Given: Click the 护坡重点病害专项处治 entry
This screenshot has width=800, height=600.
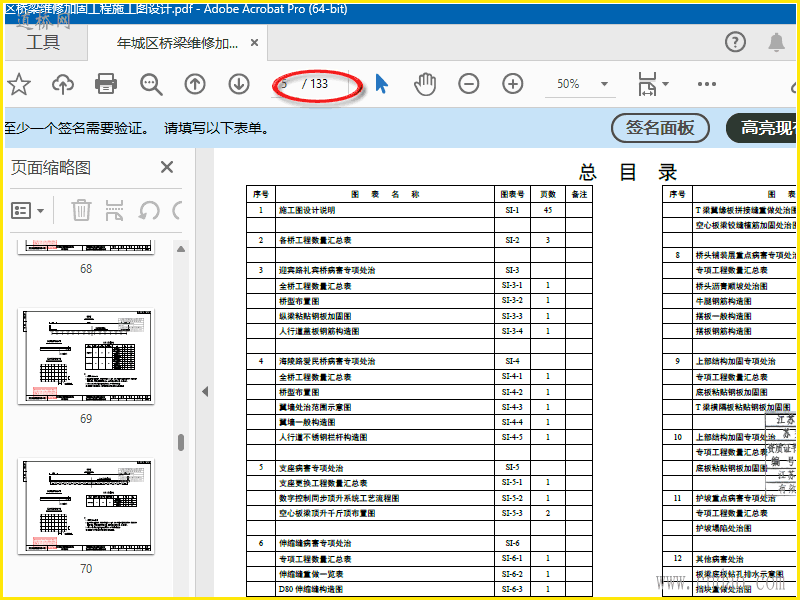Looking at the screenshot, I should [x=735, y=498].
